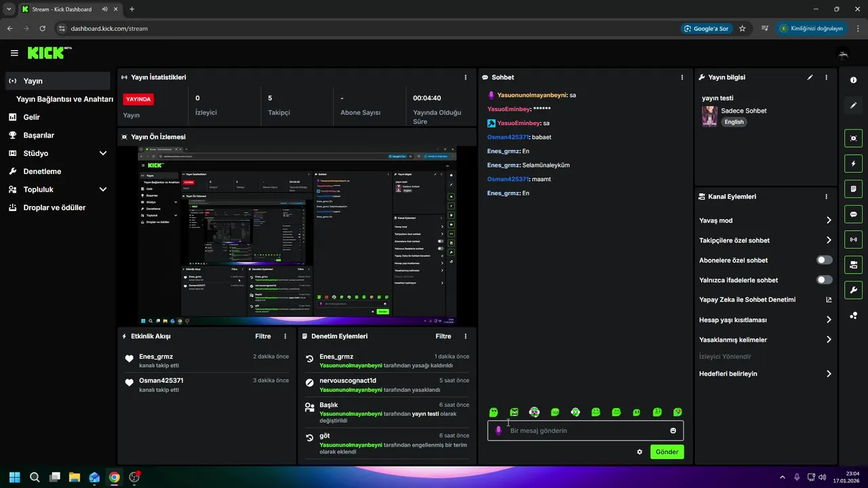Click the YAYINDA live badge
Screen dimensions: 868x488
pyautogui.click(x=138, y=99)
